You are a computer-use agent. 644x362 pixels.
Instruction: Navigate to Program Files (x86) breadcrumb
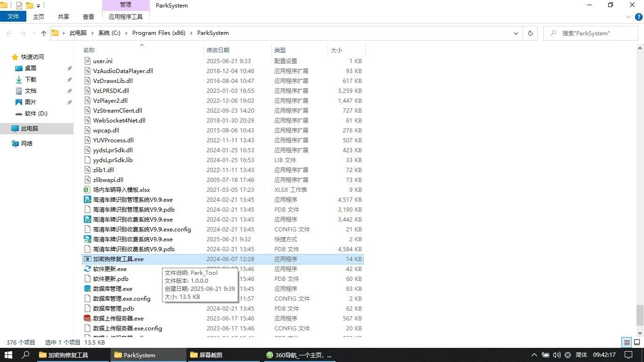(x=159, y=33)
